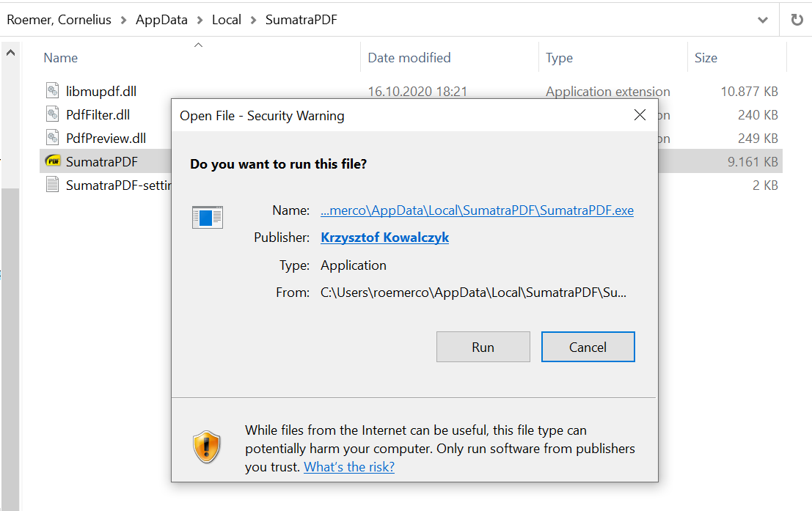This screenshot has width=812, height=511.
Task: Close the Security Warning dialog
Action: pyautogui.click(x=640, y=115)
